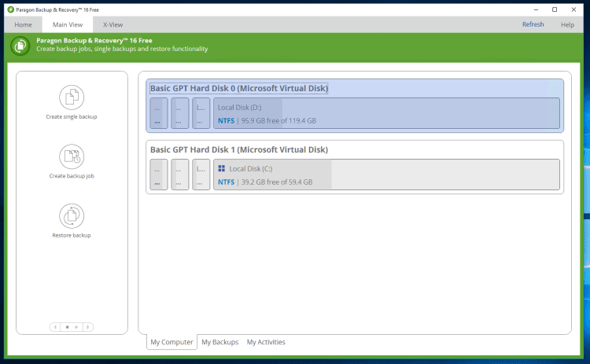The image size is (590, 364).
Task: Select the second small partition on Disk 0
Action: pyautogui.click(x=180, y=113)
